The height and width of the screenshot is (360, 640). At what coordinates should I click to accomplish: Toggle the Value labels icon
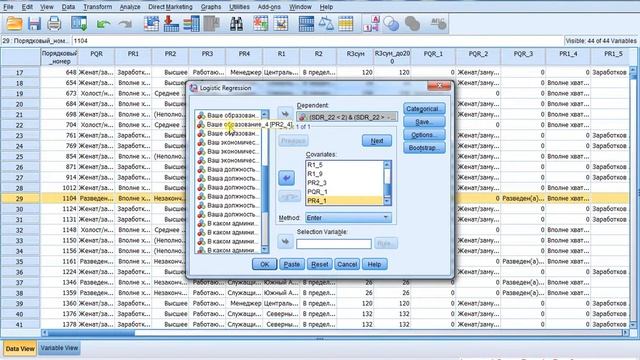tap(371, 24)
